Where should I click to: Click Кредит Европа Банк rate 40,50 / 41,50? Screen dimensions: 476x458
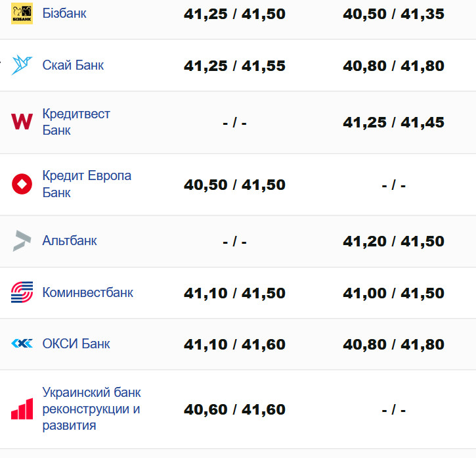coord(234,185)
